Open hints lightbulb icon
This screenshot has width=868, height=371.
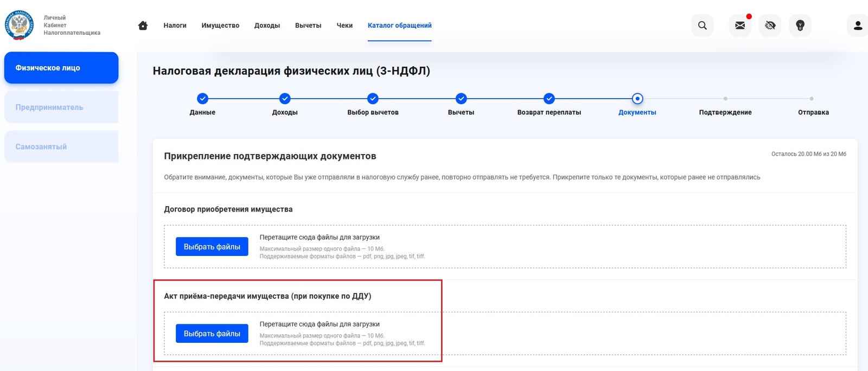(x=800, y=25)
